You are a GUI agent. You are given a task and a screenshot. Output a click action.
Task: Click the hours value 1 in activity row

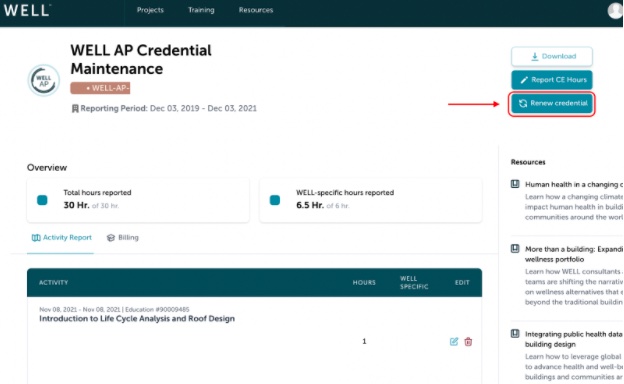[x=364, y=341]
